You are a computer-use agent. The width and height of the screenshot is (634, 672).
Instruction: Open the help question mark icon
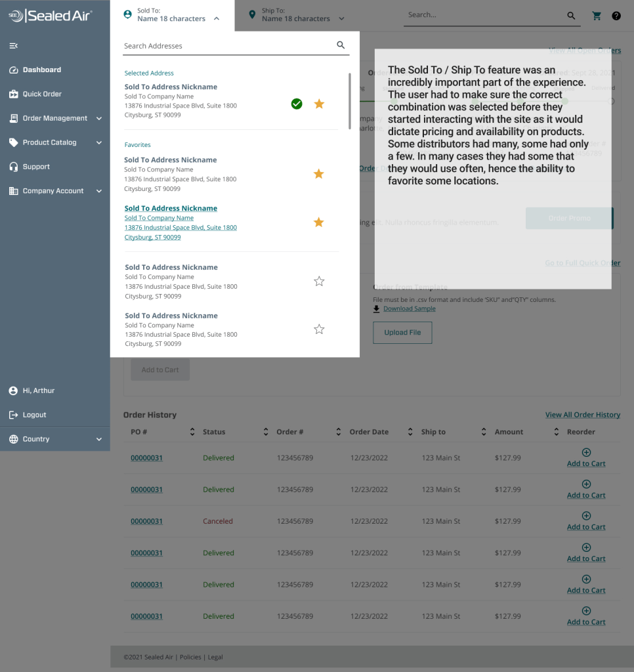pos(616,16)
